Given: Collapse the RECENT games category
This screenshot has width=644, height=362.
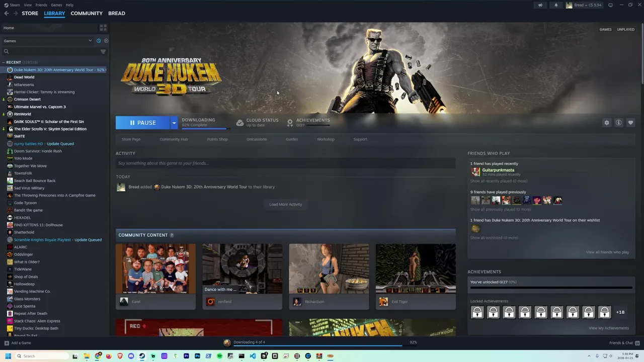Looking at the screenshot, I should coord(4,62).
